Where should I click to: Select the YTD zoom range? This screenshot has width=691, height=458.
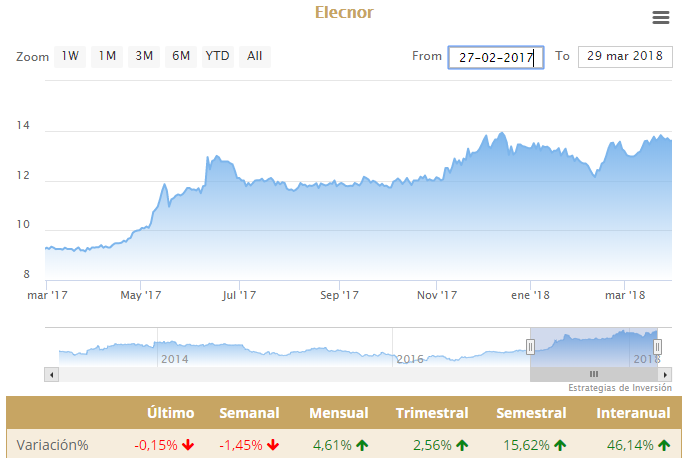[x=218, y=56]
